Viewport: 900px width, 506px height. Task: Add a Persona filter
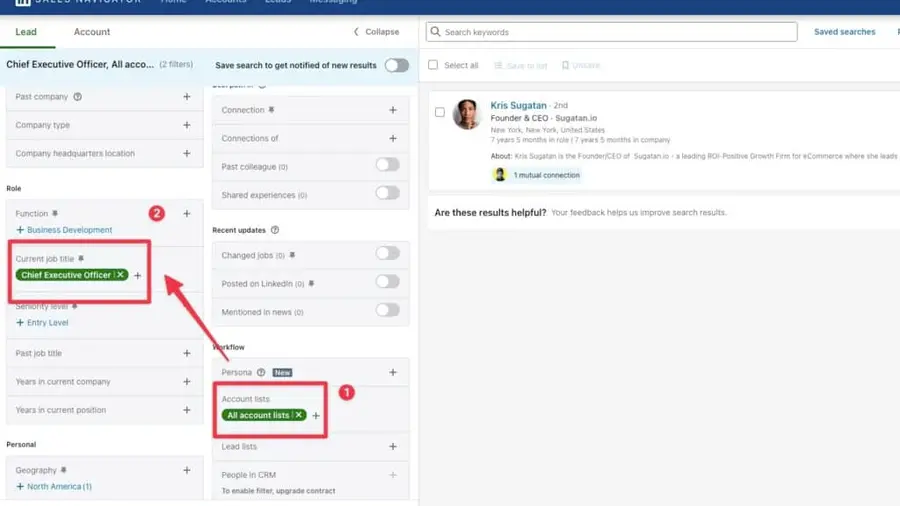coord(393,372)
